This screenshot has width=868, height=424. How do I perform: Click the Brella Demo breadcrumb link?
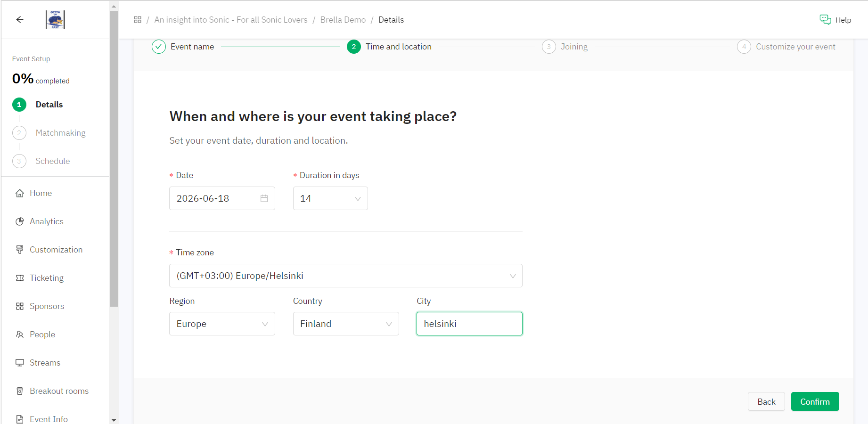point(343,20)
